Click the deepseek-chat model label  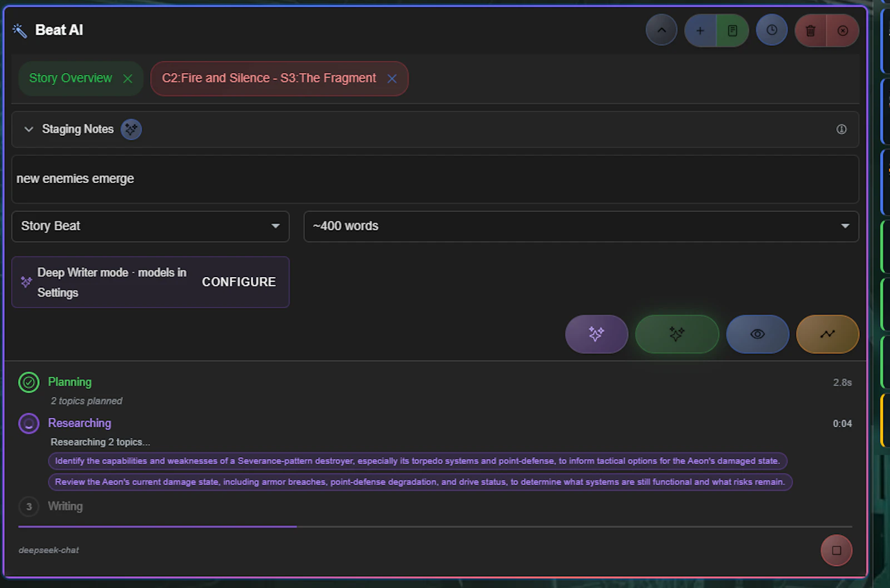coord(48,550)
